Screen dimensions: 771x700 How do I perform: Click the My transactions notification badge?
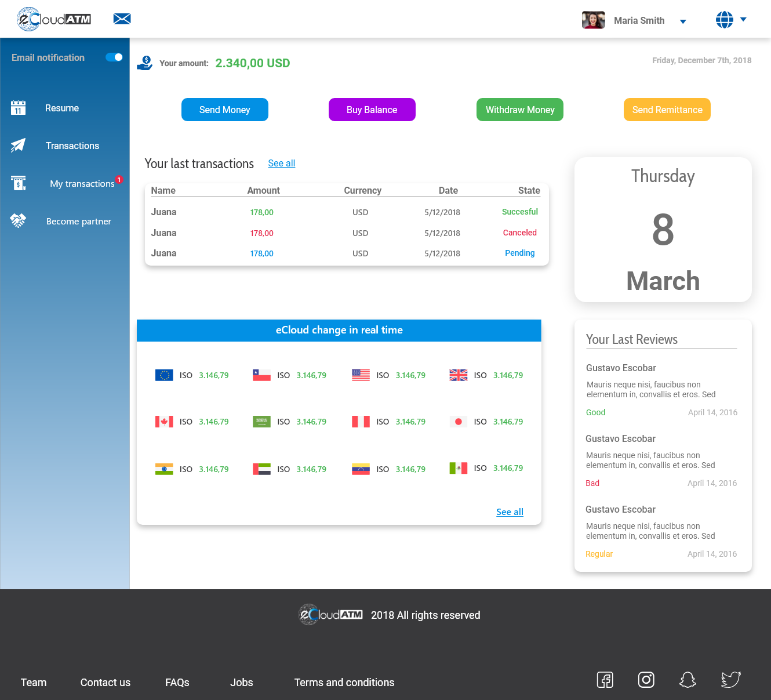119,180
